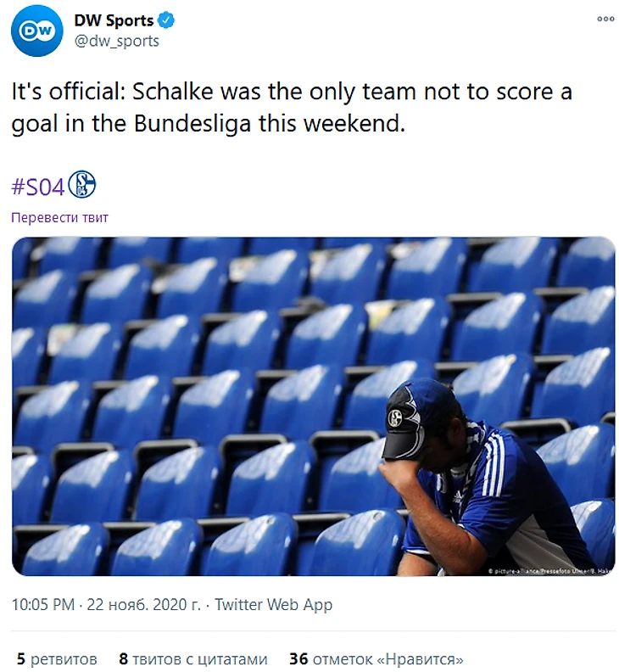Click the Twitter Web App source link
This screenshot has width=619, height=672.
pyautogui.click(x=273, y=605)
